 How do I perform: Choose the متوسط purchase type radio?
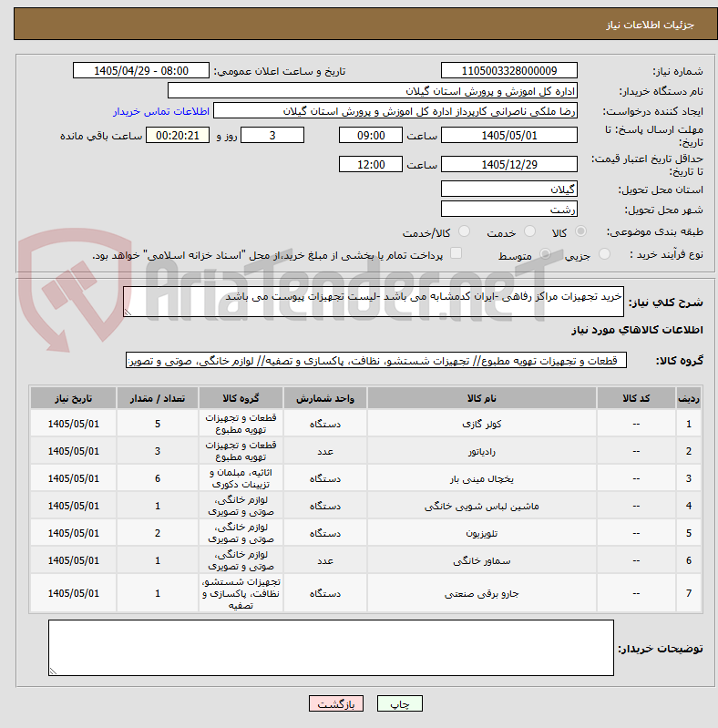(545, 254)
